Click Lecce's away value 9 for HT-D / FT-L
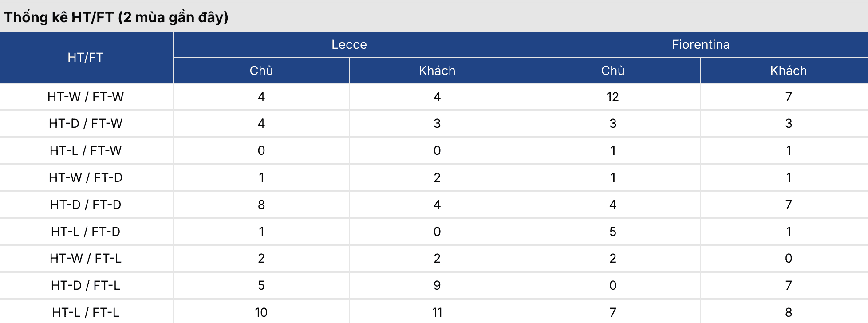 click(437, 285)
